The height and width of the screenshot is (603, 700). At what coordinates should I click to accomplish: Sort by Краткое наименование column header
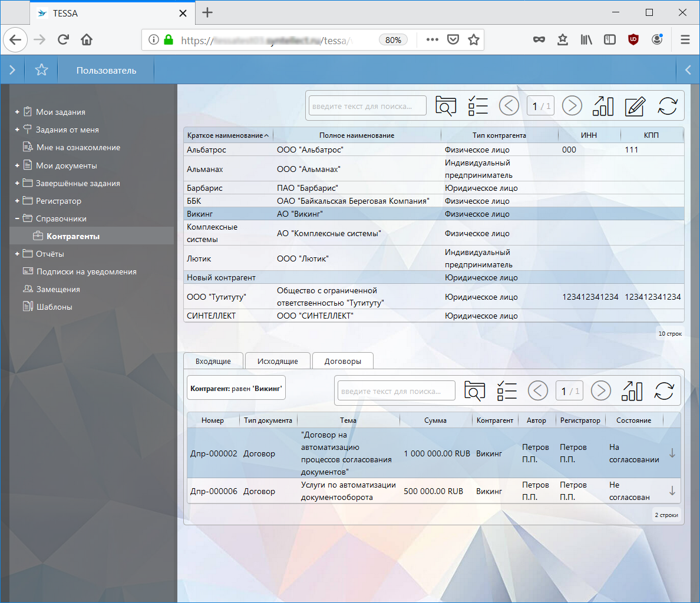tap(225, 135)
